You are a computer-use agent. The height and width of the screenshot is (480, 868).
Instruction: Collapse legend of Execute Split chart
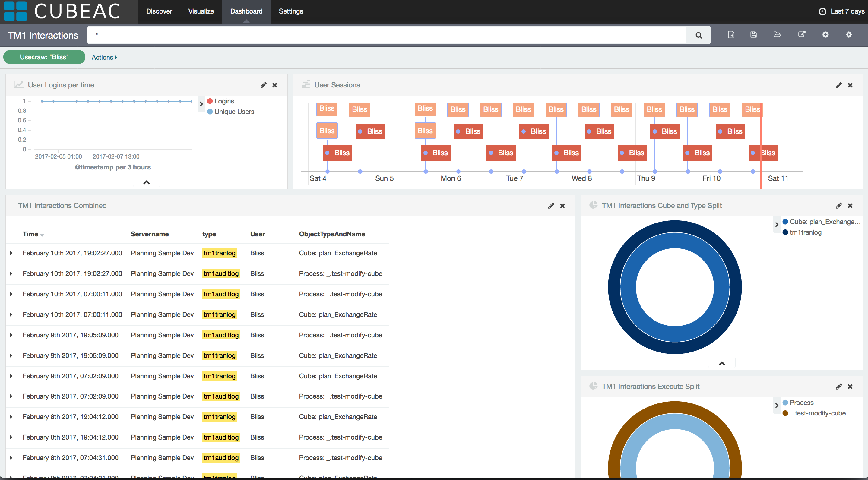(777, 406)
